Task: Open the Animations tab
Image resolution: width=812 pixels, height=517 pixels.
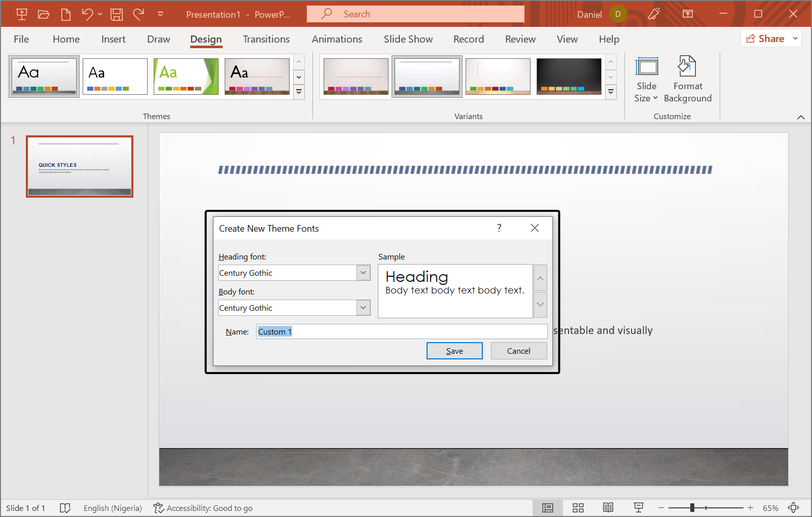Action: pyautogui.click(x=337, y=39)
